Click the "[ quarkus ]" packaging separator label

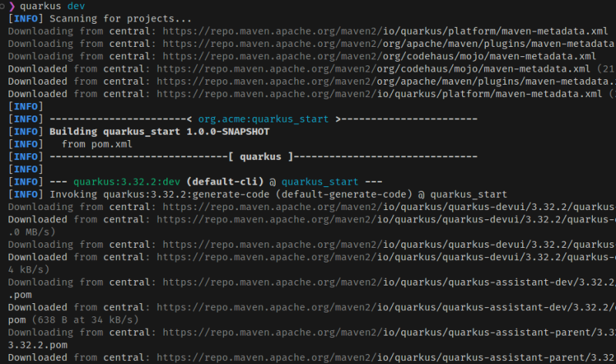(x=261, y=157)
